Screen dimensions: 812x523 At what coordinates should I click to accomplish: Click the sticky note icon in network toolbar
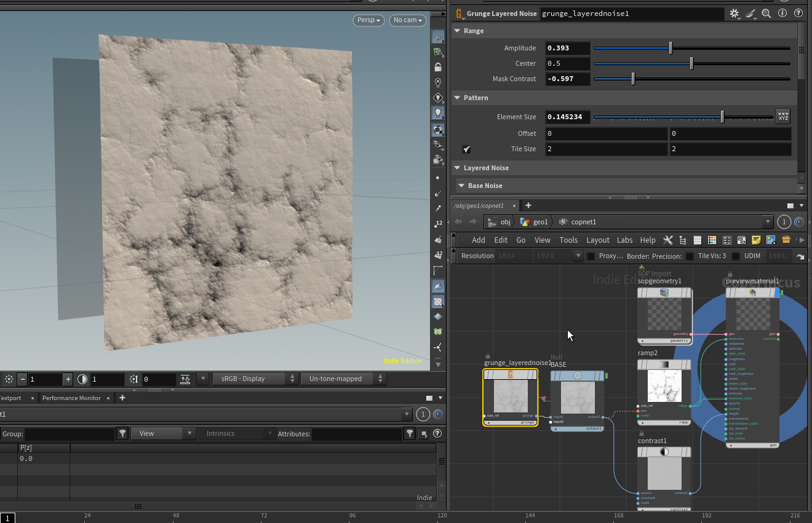tap(756, 240)
